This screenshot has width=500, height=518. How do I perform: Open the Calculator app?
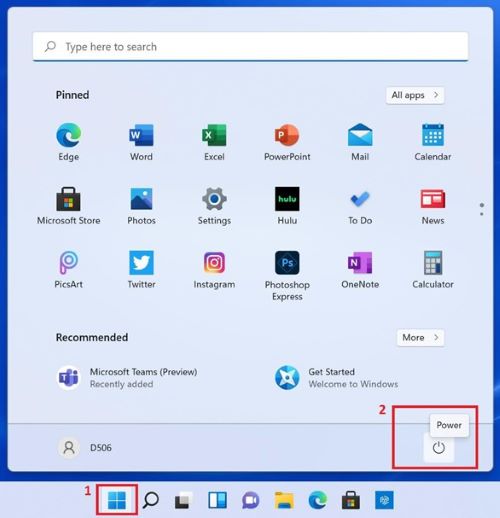[433, 270]
